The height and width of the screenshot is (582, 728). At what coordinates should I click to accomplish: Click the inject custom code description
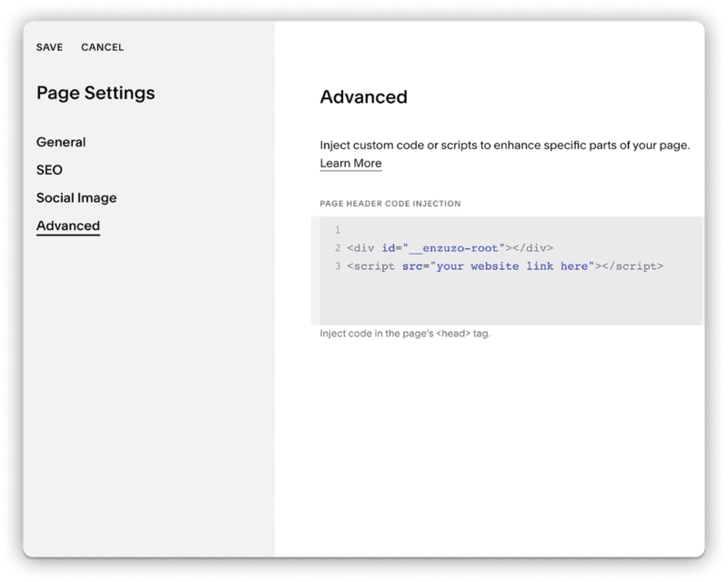(505, 145)
